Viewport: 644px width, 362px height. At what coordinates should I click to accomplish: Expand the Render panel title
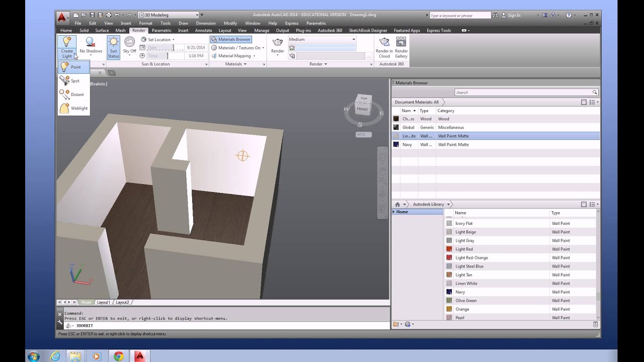click(x=318, y=64)
